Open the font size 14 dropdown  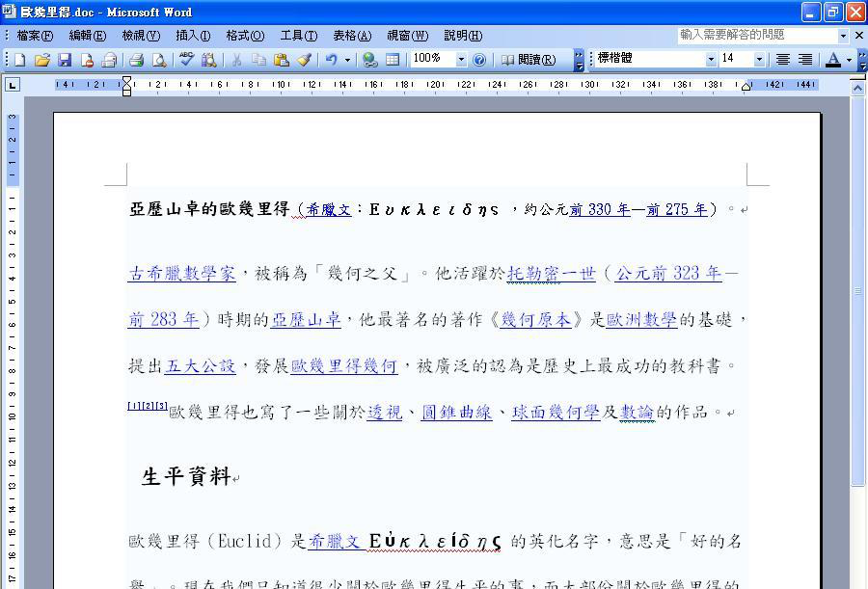point(760,59)
